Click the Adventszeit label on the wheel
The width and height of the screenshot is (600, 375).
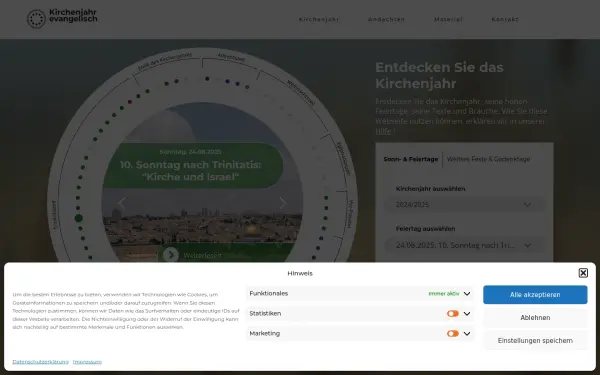coord(232,58)
